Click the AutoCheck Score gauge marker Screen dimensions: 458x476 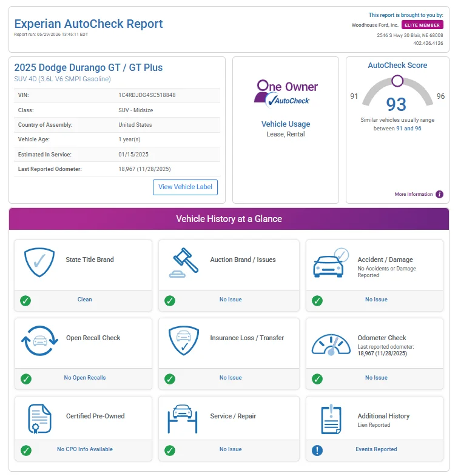(x=397, y=81)
